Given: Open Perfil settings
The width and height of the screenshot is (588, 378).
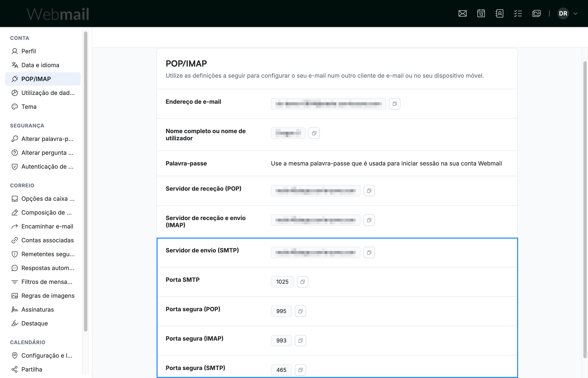Looking at the screenshot, I should pyautogui.click(x=43, y=51).
